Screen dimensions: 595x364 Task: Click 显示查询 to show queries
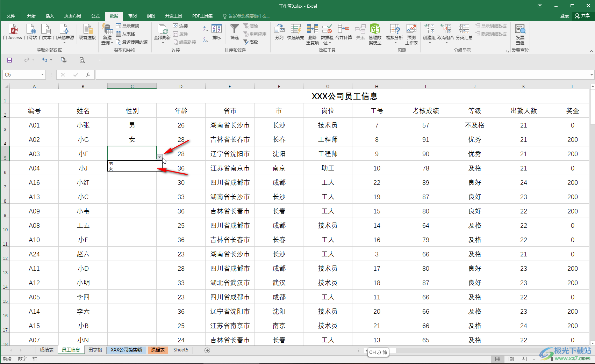tap(128, 26)
